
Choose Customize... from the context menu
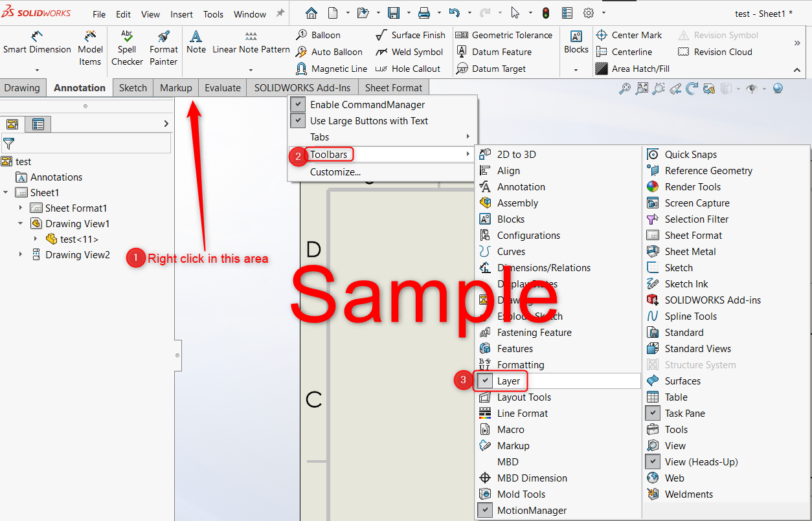pos(335,172)
